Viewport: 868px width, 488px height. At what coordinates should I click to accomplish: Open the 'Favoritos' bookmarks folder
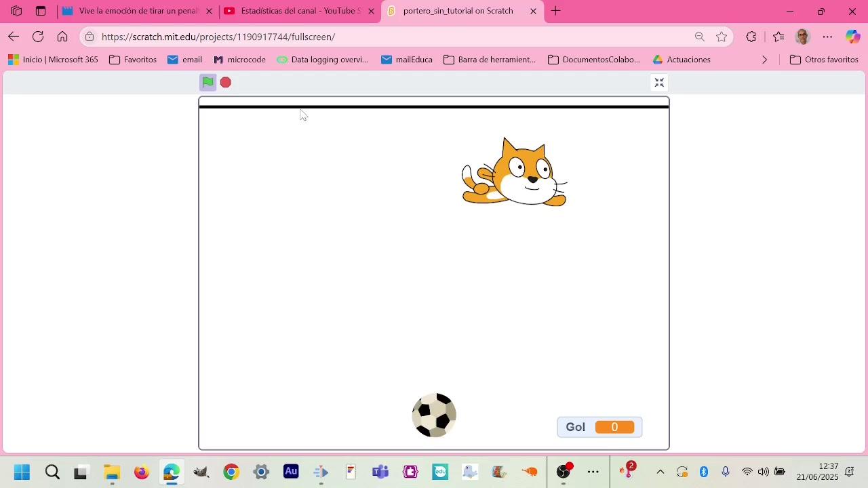point(133,60)
